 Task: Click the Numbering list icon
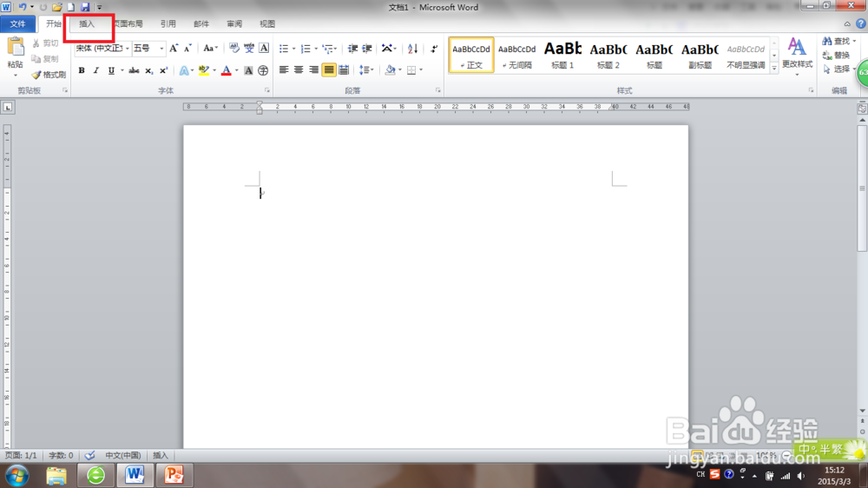point(306,49)
